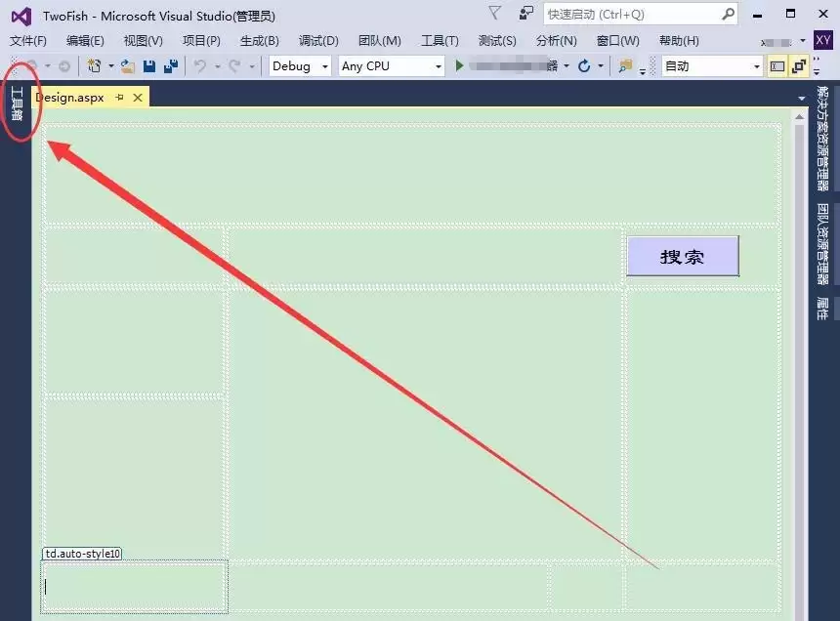Unpin the Design.aspx tab

tap(121, 97)
